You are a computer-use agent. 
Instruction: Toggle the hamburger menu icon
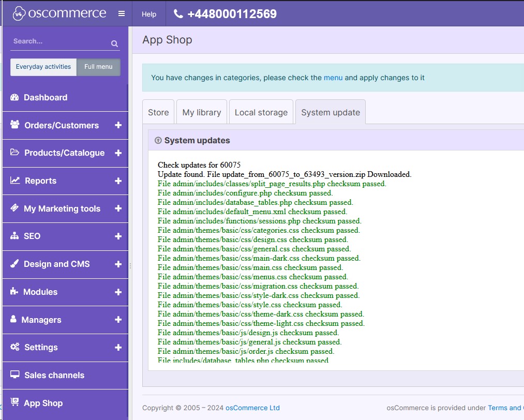122,13
